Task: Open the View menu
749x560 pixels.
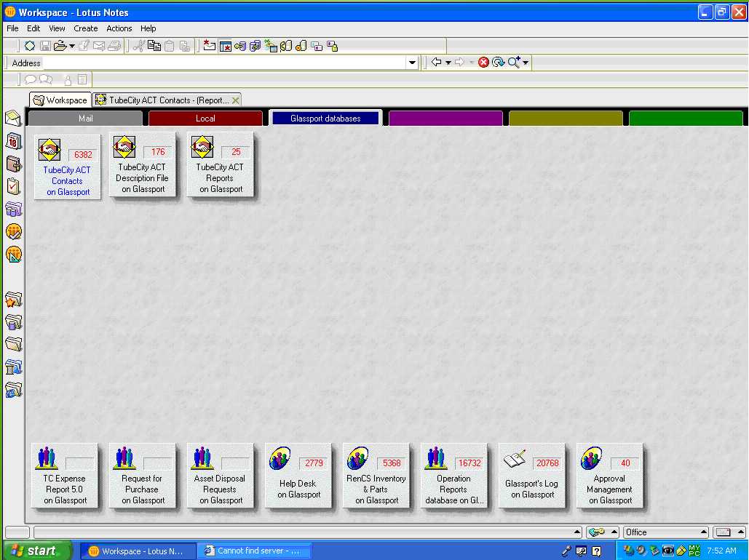Action: pos(57,28)
